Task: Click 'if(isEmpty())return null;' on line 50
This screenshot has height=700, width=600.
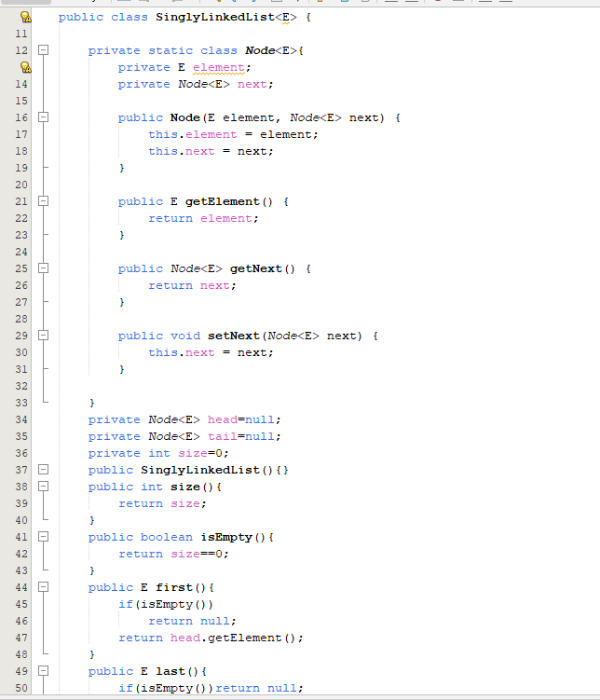Action: point(211,689)
